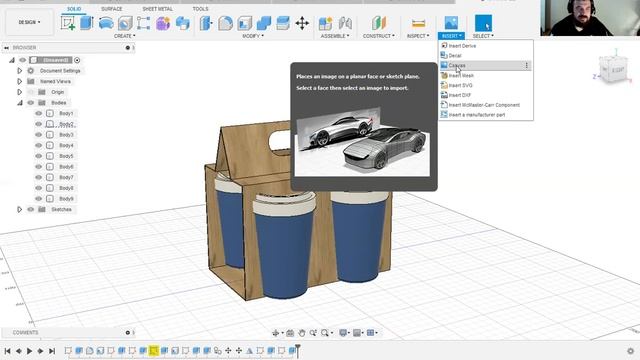Screen dimensions: 640x360
Task: Select the Move/Copy arrows icon
Action: pyautogui.click(x=302, y=23)
